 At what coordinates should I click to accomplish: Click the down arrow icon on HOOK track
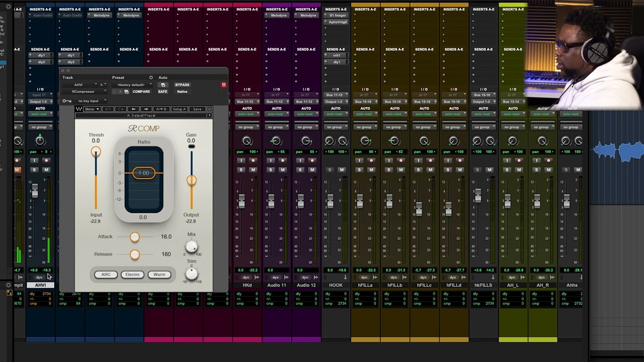(x=345, y=277)
